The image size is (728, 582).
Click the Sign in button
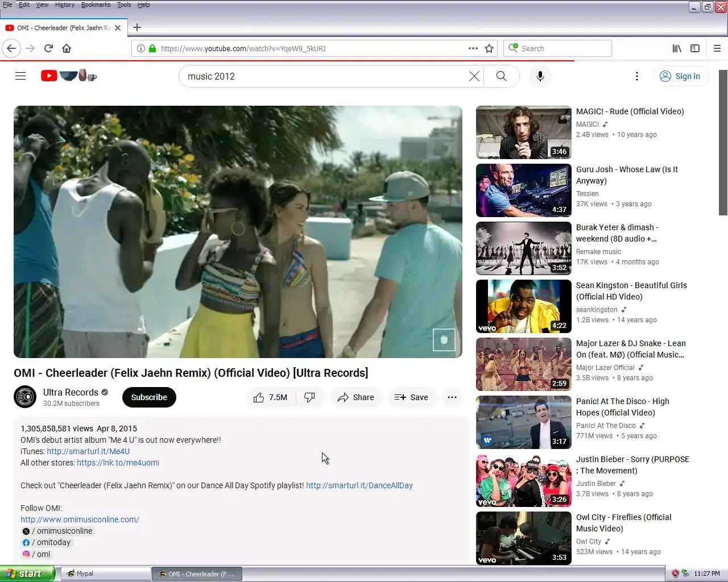coord(680,76)
